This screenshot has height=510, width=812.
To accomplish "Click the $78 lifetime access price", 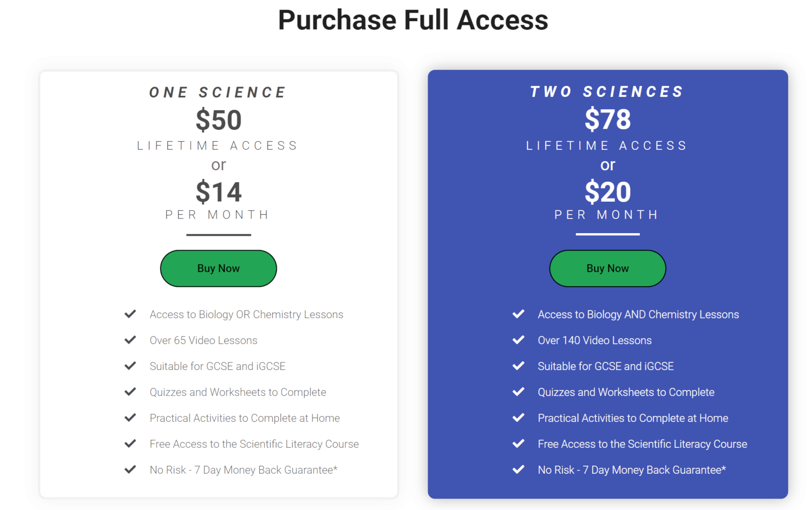I will click(x=608, y=120).
